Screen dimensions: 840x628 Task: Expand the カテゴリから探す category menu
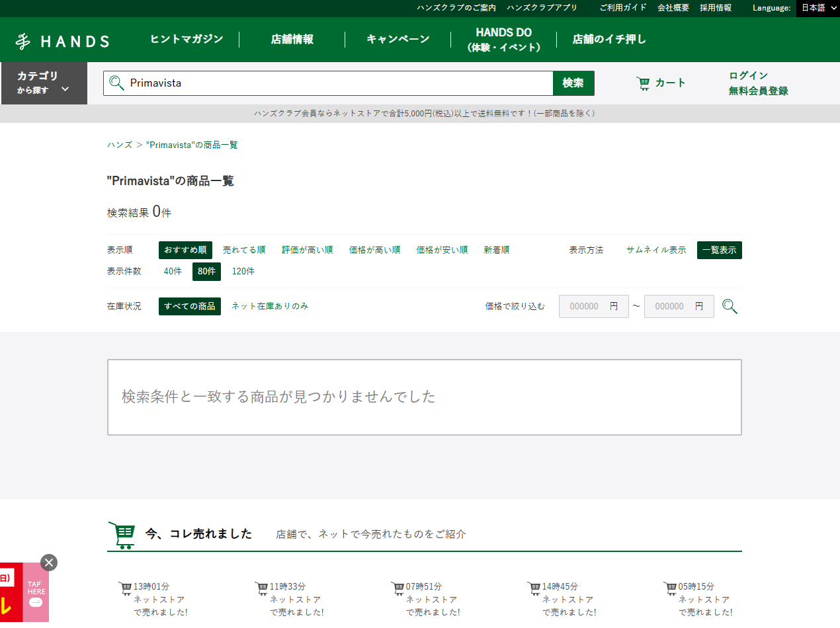[x=44, y=83]
